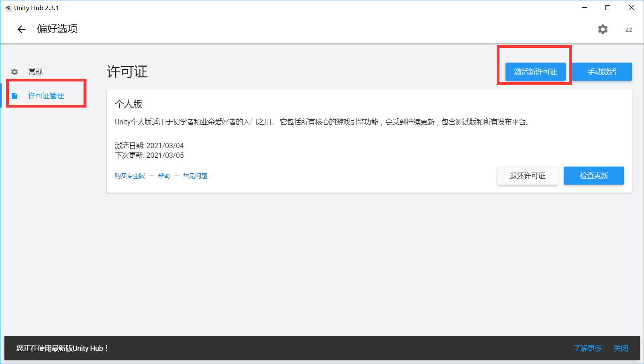Viewport: 644px width, 364px height.
Task: Click the 检查更新 button
Action: tap(593, 176)
